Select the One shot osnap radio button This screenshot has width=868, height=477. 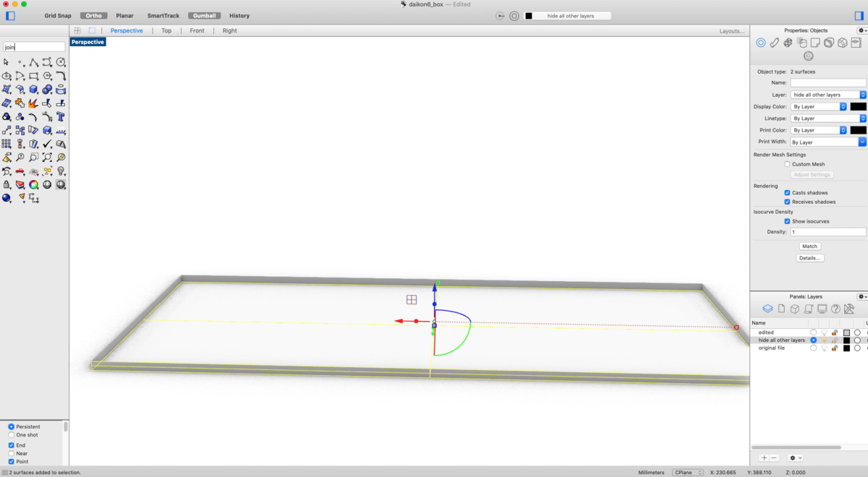coord(11,435)
